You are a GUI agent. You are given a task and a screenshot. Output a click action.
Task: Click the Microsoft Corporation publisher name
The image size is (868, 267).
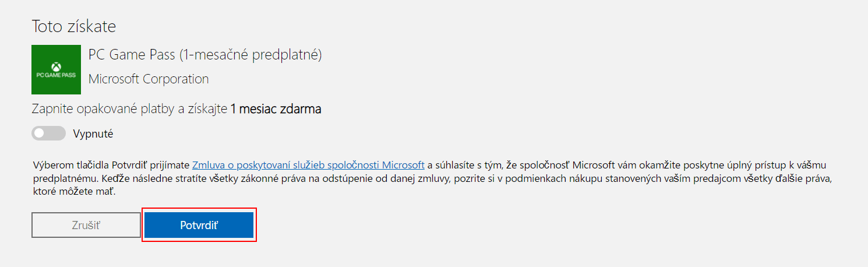(x=149, y=79)
